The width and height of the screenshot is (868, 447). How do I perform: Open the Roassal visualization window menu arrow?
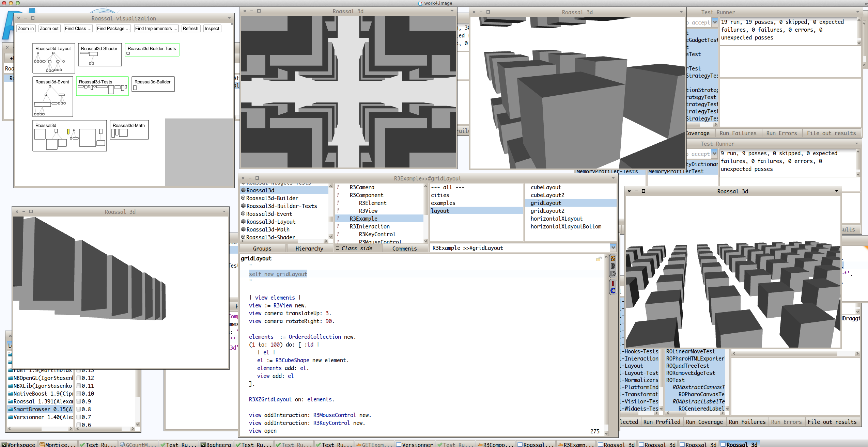click(229, 18)
